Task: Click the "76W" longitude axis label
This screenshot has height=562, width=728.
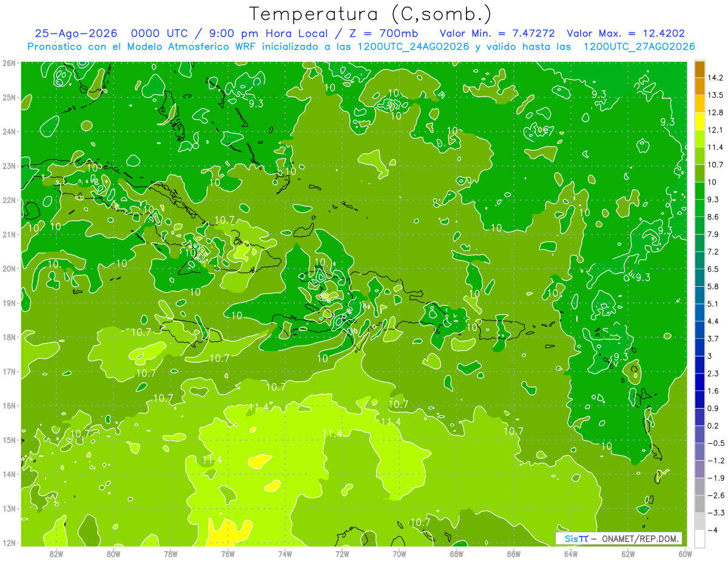Action: [227, 554]
